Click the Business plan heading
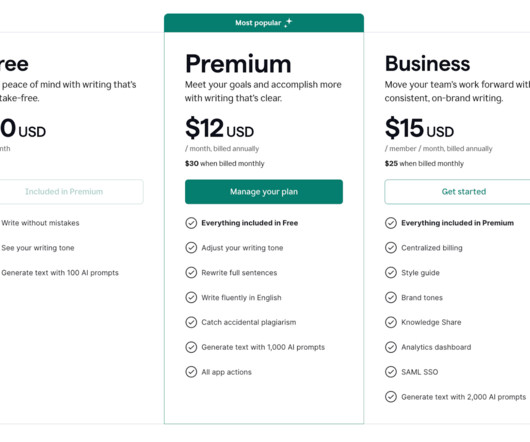The image size is (530, 442). (427, 64)
